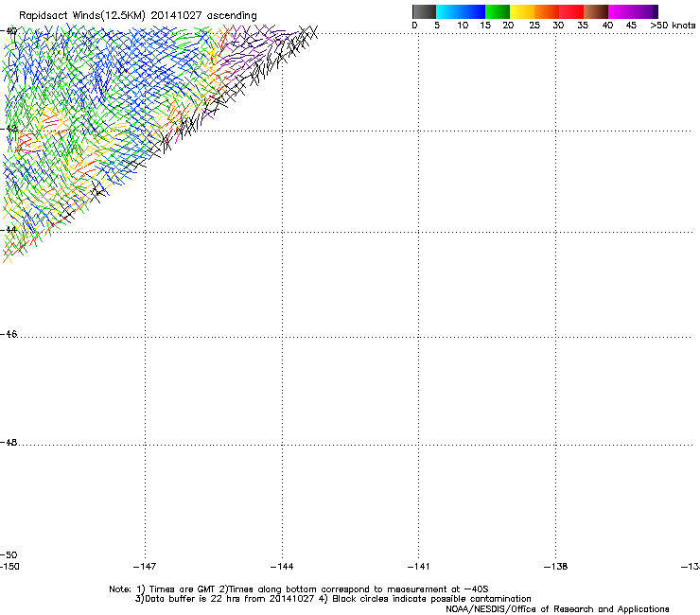This screenshot has width=700, height=615.
Task: Click the 'Data buffer is 22 hrs' note line
Action: click(x=333, y=599)
